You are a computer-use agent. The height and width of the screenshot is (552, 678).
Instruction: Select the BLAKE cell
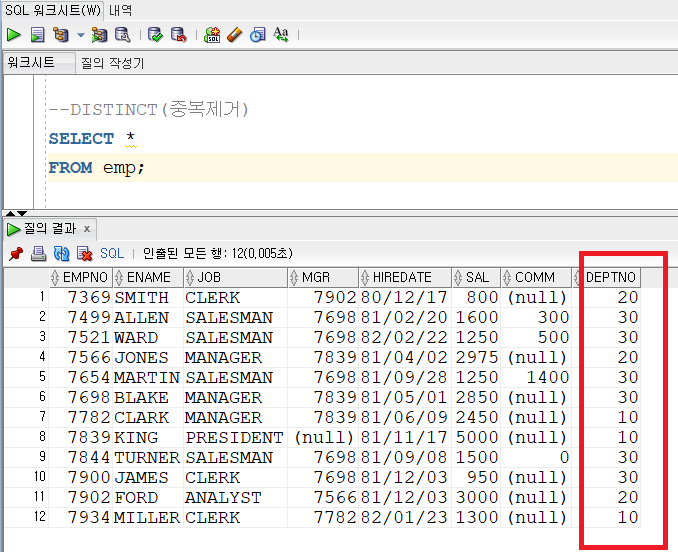[148, 398]
